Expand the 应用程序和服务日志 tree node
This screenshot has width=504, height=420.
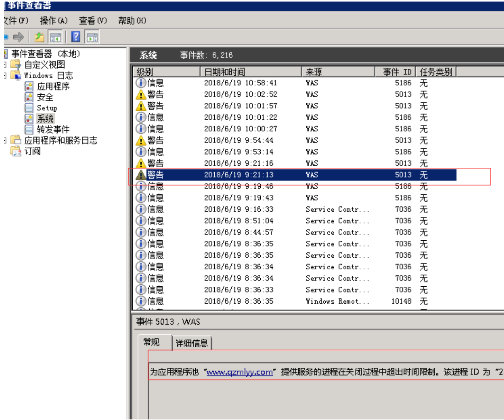[5, 140]
